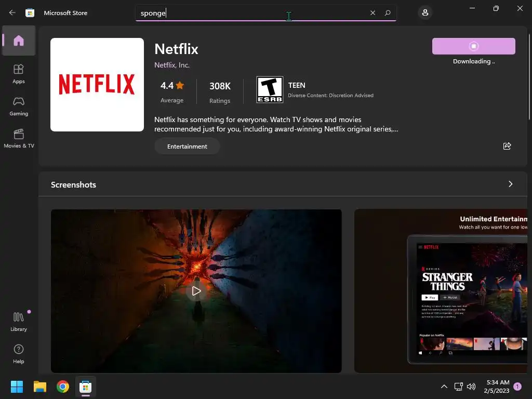Open the Windows Start menu
The image size is (532, 399).
17,387
